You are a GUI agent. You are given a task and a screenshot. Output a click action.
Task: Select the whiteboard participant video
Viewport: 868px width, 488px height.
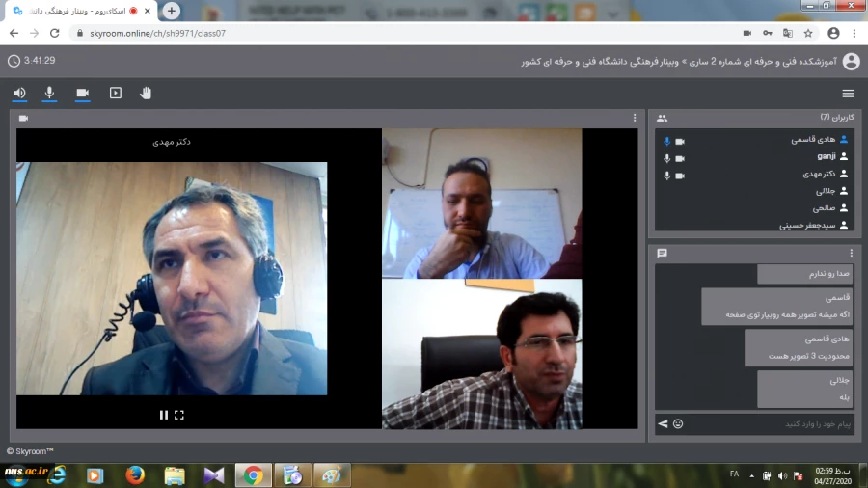coord(481,203)
